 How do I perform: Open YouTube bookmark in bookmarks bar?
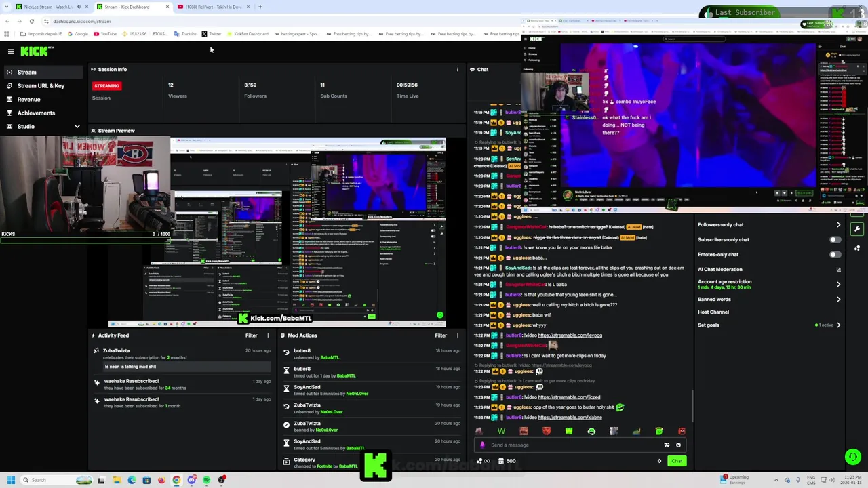(x=105, y=34)
